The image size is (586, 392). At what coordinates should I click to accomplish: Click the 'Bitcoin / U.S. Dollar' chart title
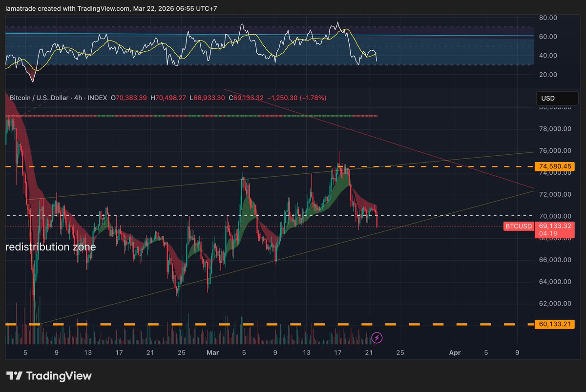tap(39, 98)
